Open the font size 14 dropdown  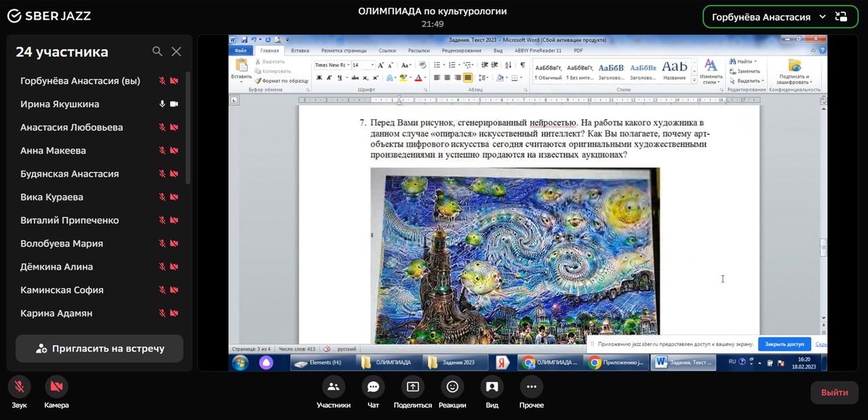point(372,65)
